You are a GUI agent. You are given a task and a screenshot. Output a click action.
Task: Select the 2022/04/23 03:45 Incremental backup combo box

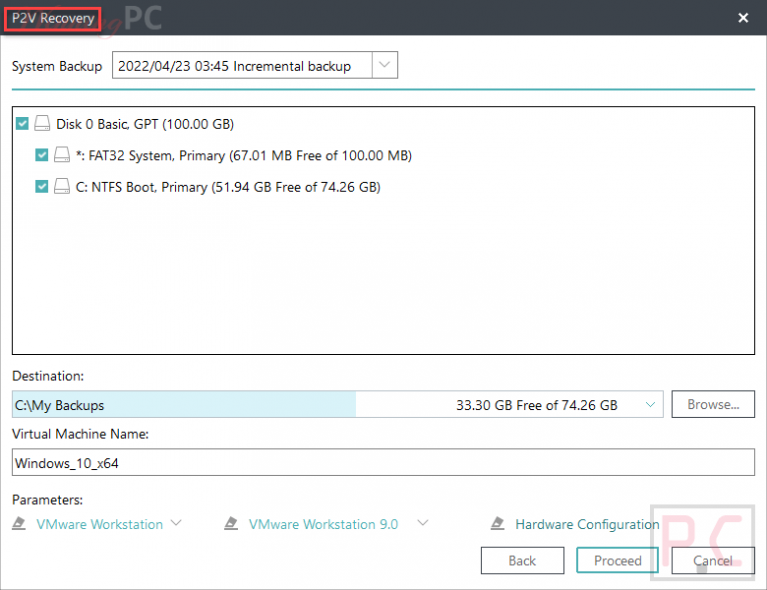[255, 65]
